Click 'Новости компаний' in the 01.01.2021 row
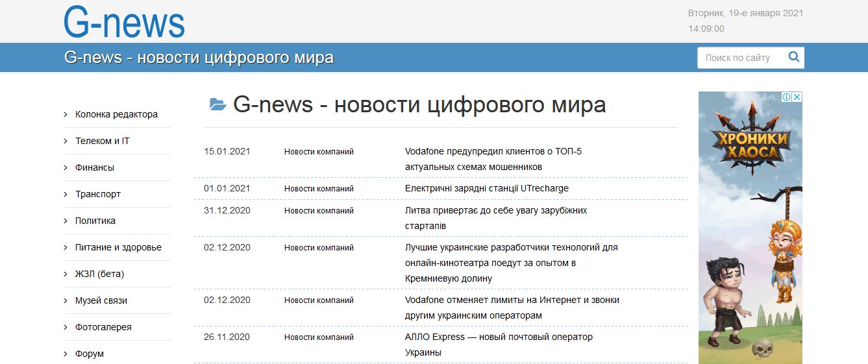 319,189
